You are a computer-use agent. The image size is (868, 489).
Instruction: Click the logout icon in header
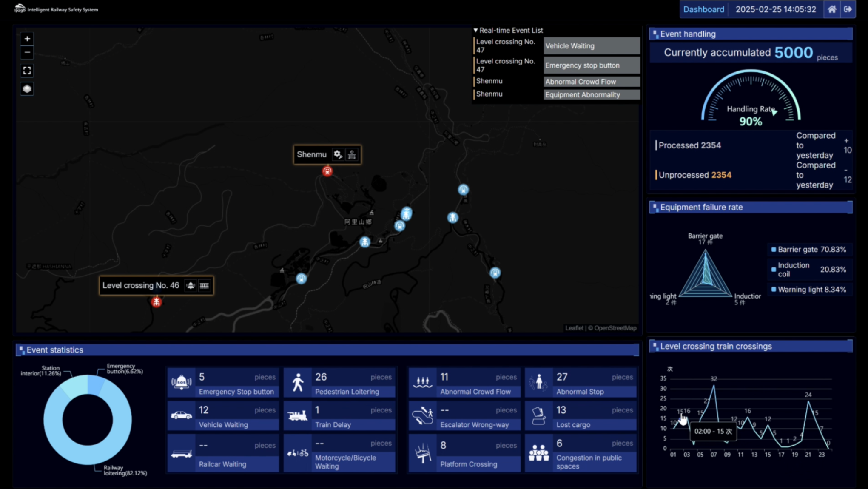tap(848, 9)
